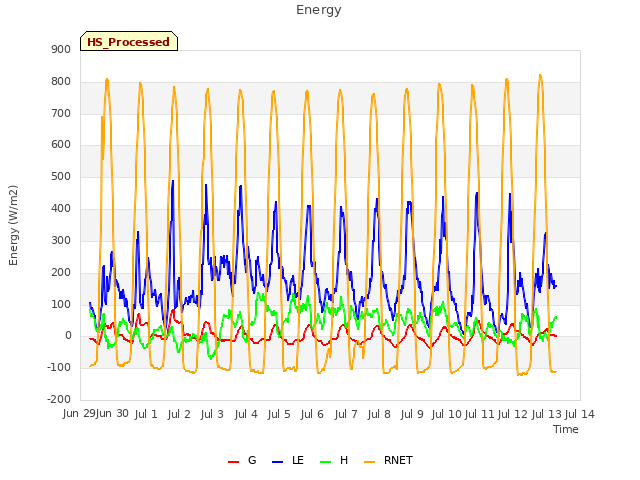This screenshot has width=640, height=480.
Task: Click the Jul 7 x-axis date label
Action: click(x=346, y=414)
